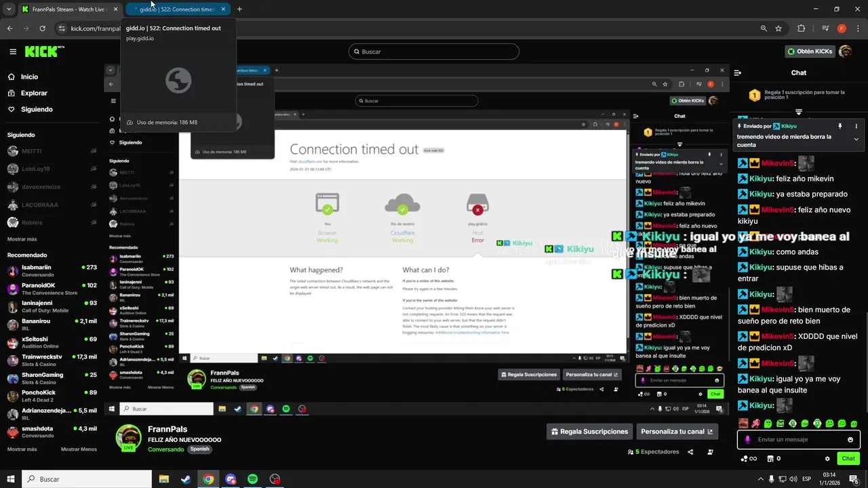Click the green Chat send button
The width and height of the screenshot is (868, 488).
[x=848, y=459]
